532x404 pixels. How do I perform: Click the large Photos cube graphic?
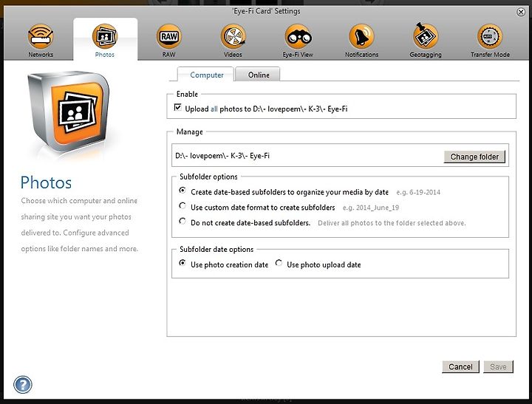(x=69, y=112)
